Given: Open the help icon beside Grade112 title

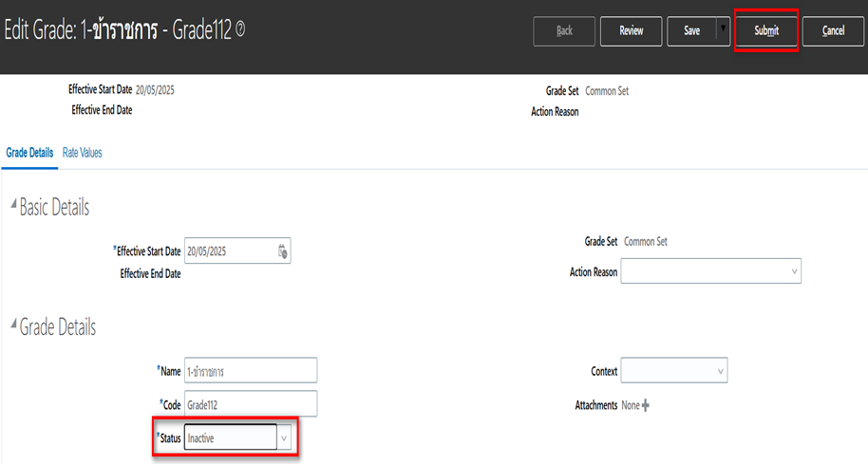Looking at the screenshot, I should tap(240, 30).
